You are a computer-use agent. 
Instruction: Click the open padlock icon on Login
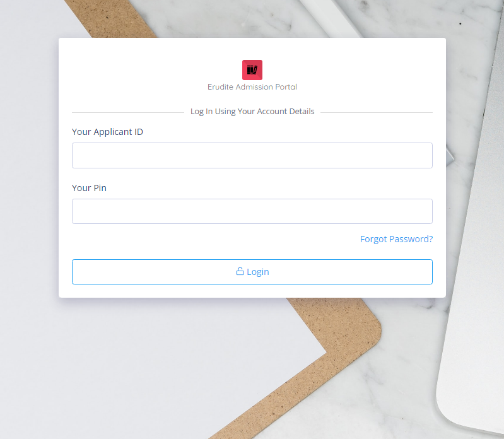240,271
